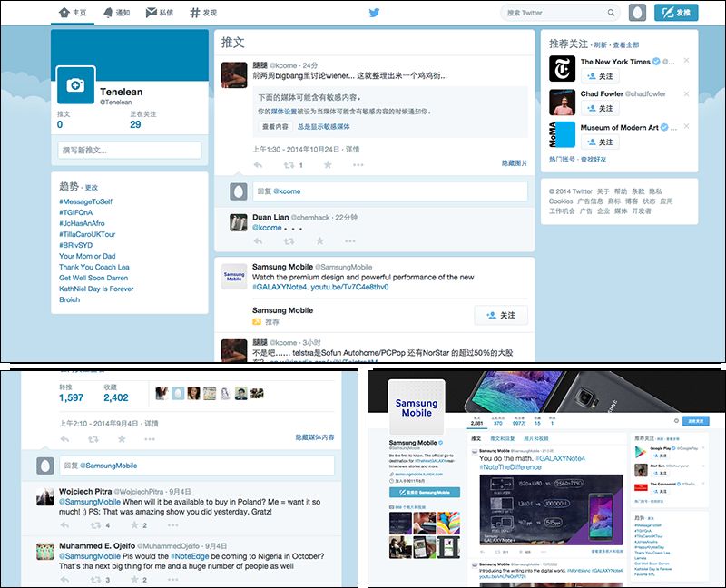The height and width of the screenshot is (588, 726).
Task: Dismiss The New York Times suggestion
Action: point(686,61)
